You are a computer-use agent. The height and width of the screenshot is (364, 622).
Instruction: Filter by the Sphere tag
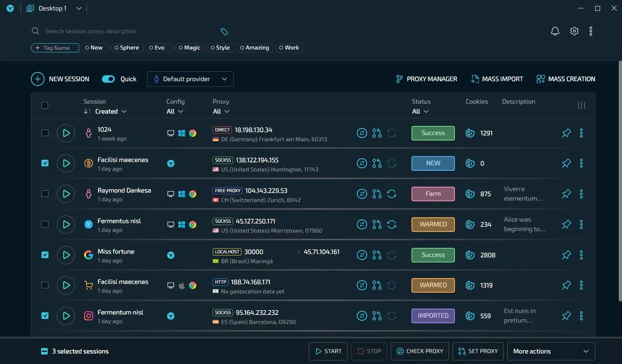[x=126, y=48]
